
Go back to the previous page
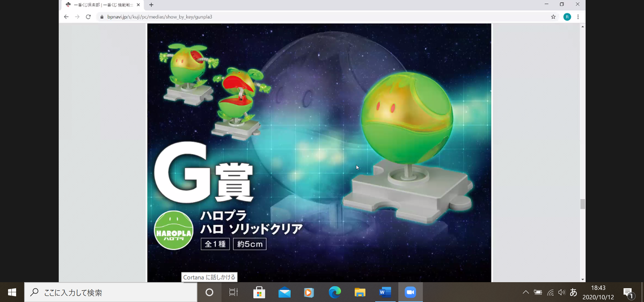coord(66,17)
